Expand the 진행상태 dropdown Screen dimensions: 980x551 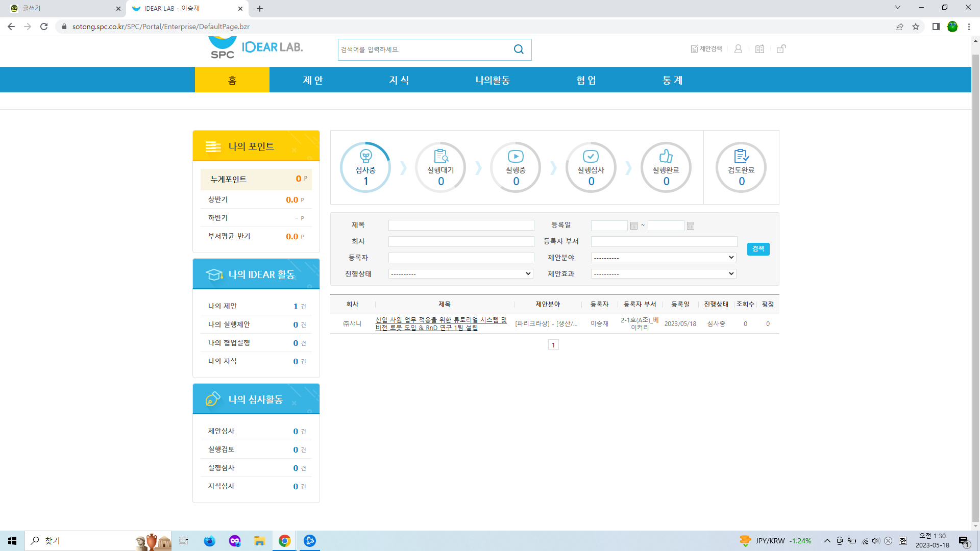[460, 274]
